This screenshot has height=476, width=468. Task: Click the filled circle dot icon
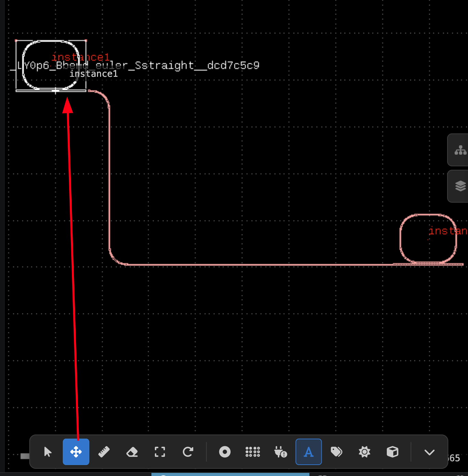coord(225,452)
